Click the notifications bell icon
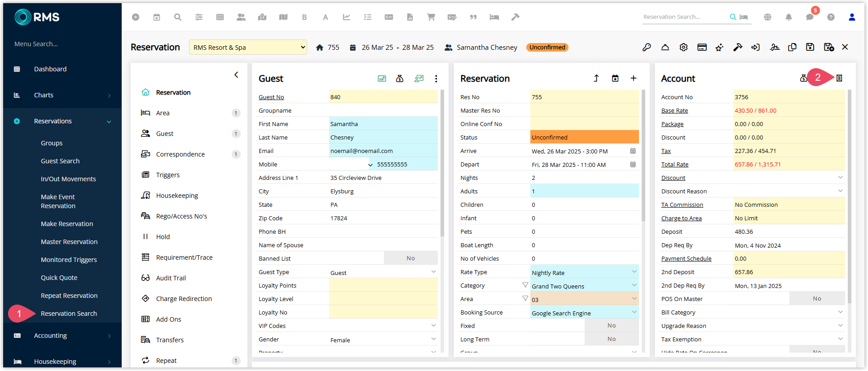The width and height of the screenshot is (868, 371). [x=789, y=17]
